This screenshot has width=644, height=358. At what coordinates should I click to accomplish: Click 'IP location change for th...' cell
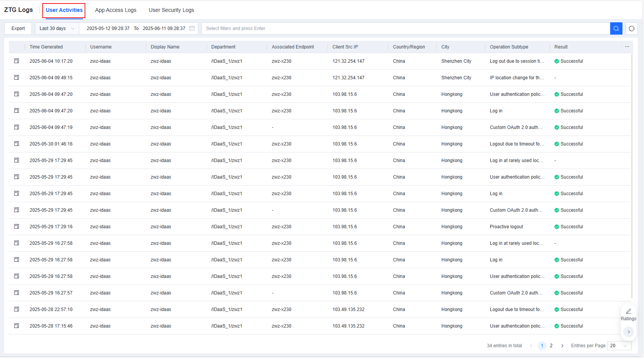pos(517,78)
